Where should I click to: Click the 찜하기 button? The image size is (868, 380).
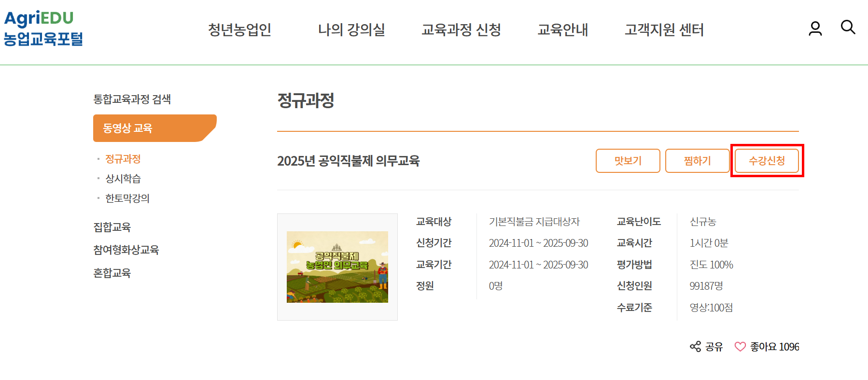point(698,161)
